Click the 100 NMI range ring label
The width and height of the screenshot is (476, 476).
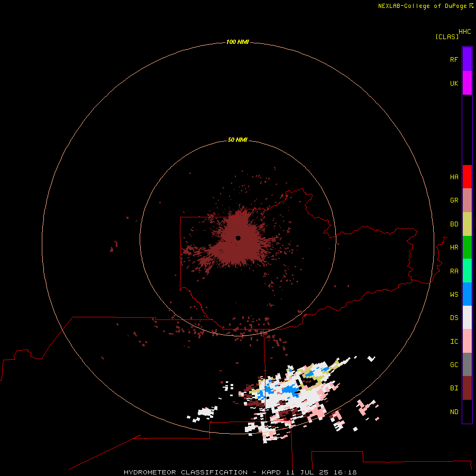(x=237, y=42)
